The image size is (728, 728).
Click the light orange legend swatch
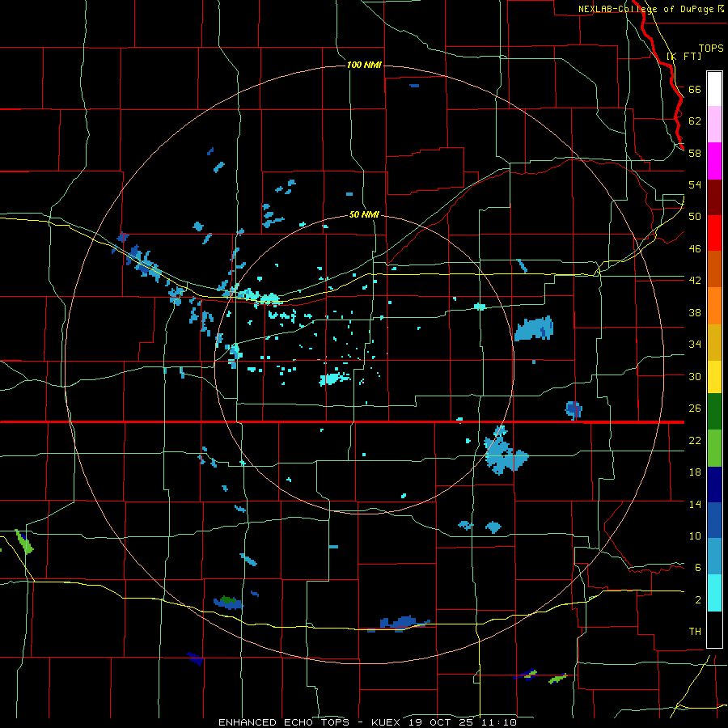tap(714, 305)
